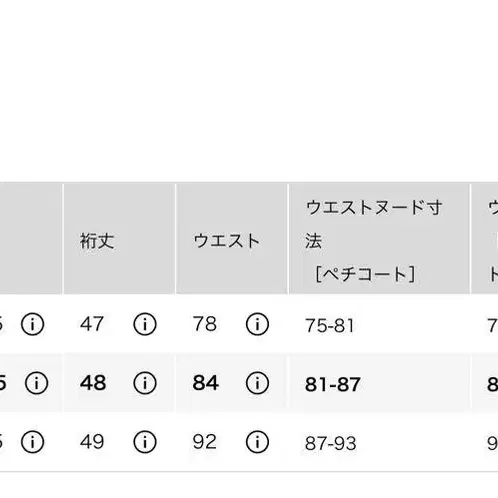498x498 pixels.
Task: Show info for ウエスト value 78
Action: click(257, 324)
